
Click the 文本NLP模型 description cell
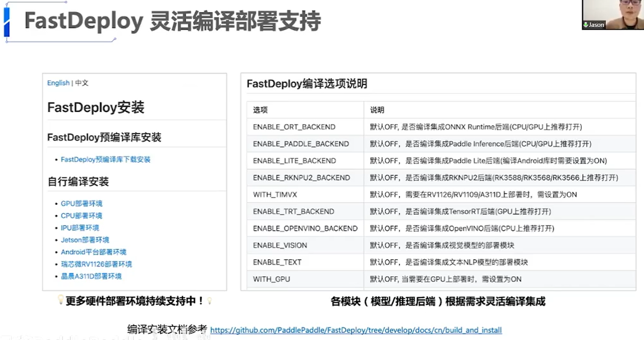pyautogui.click(x=500, y=262)
